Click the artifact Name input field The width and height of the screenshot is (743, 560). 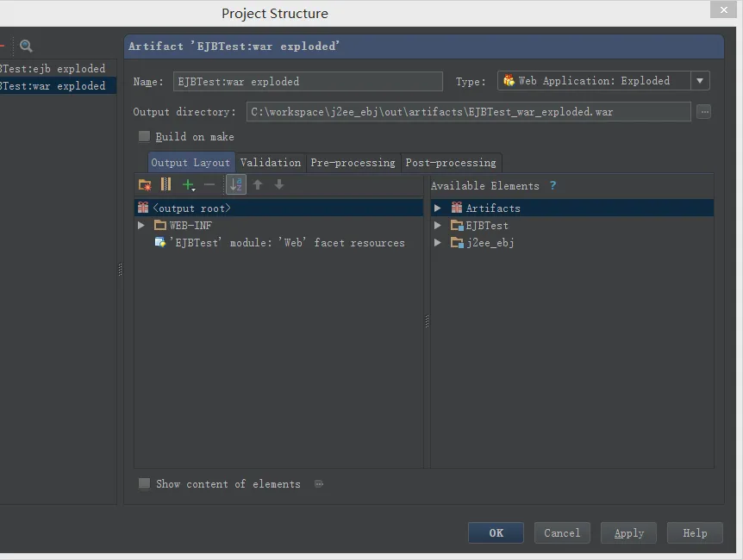[308, 81]
